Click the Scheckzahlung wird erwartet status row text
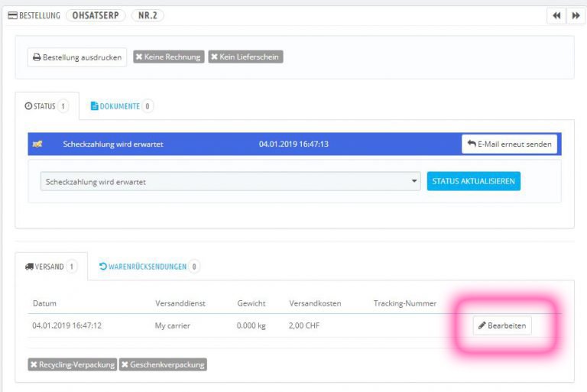 pos(112,144)
